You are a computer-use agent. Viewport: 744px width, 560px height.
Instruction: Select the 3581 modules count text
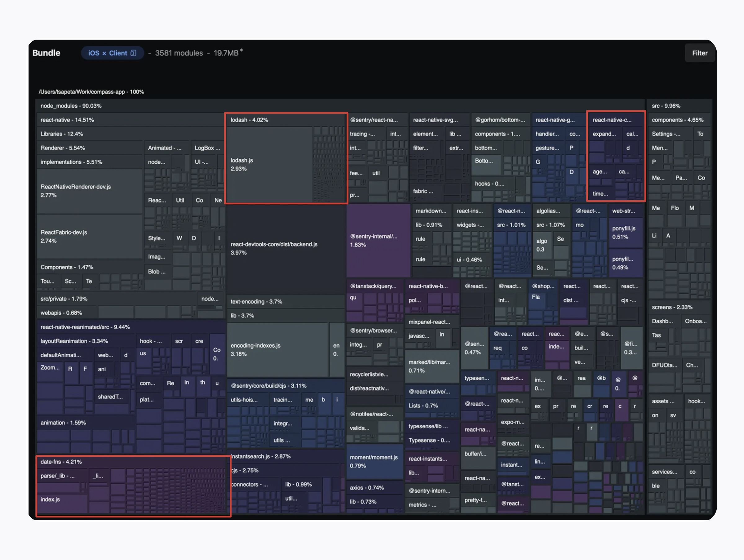click(179, 53)
